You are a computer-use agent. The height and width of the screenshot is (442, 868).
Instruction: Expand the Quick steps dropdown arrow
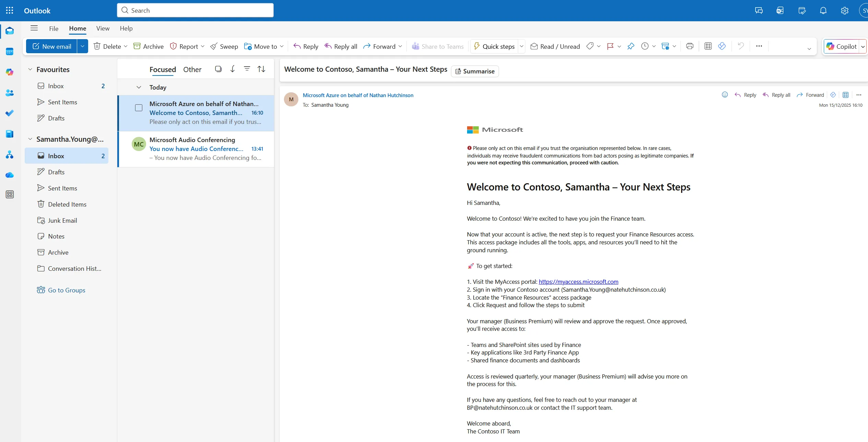521,46
